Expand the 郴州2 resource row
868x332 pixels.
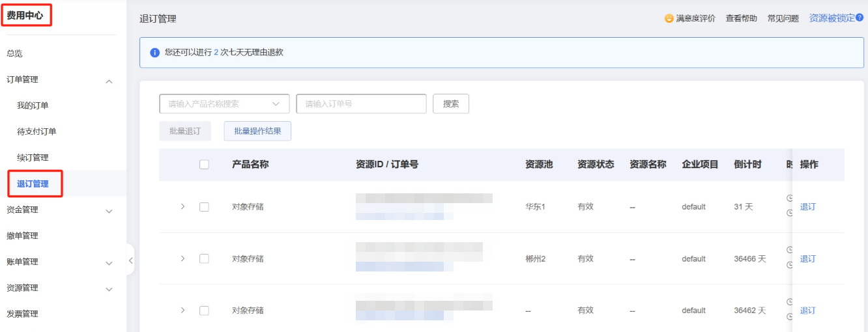pos(182,258)
